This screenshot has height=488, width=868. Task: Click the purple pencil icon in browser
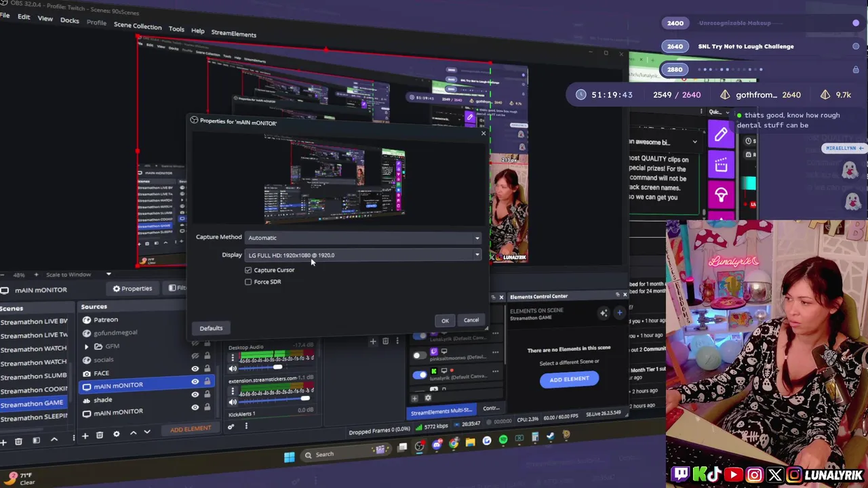(721, 134)
